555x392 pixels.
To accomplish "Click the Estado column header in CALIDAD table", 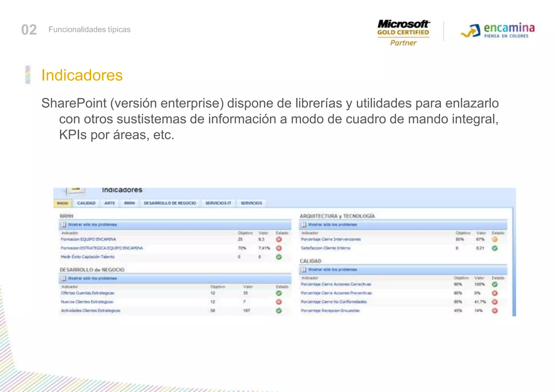I will 498,278.
